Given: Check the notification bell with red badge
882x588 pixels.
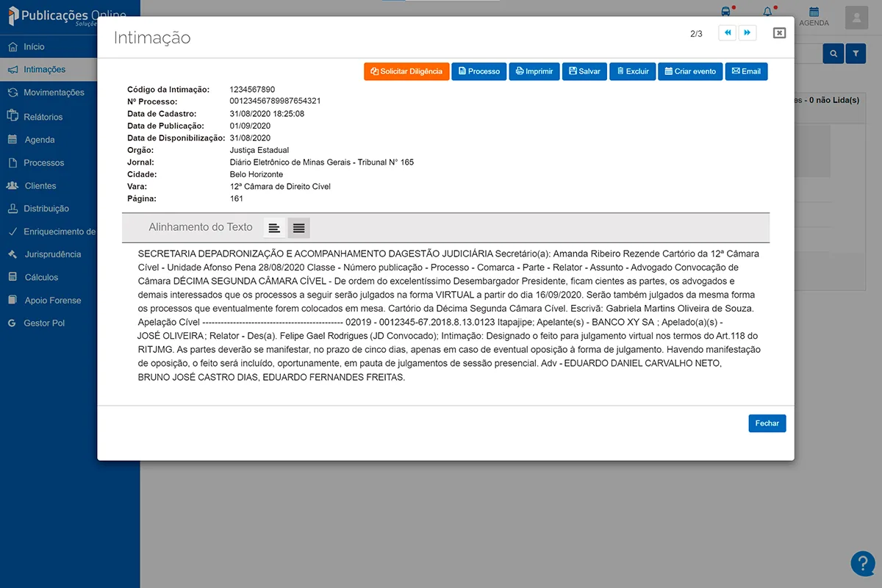Looking at the screenshot, I should click(x=767, y=11).
